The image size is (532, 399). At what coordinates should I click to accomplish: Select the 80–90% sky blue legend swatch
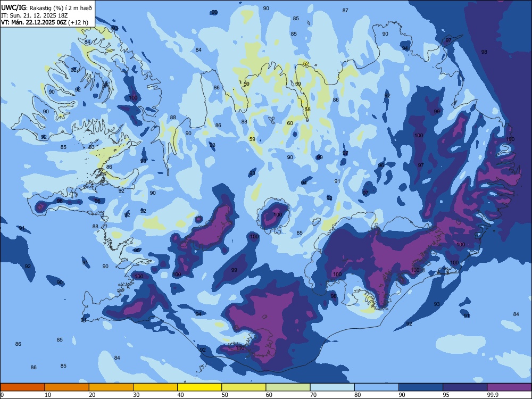coord(377,387)
